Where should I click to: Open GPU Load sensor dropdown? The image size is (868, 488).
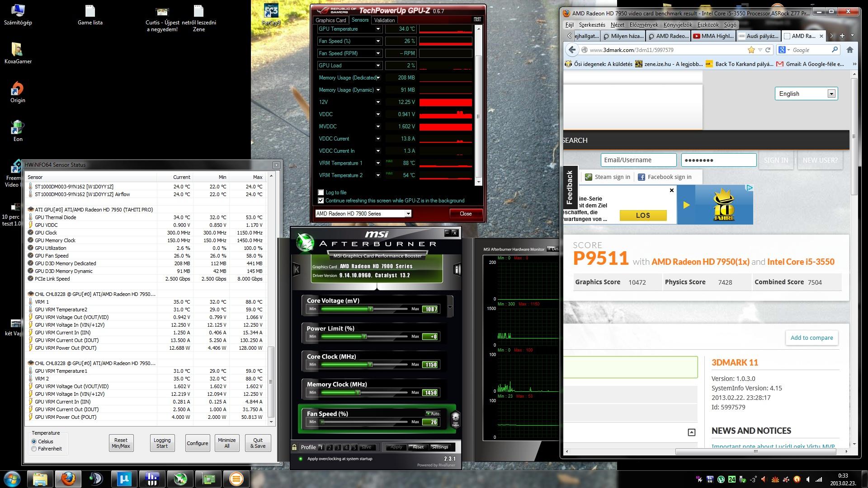(x=378, y=66)
